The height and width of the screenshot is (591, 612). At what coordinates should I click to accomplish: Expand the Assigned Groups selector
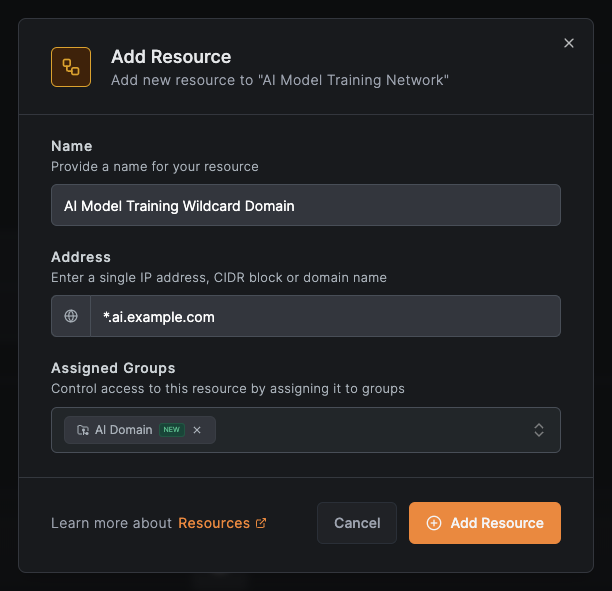click(x=539, y=430)
